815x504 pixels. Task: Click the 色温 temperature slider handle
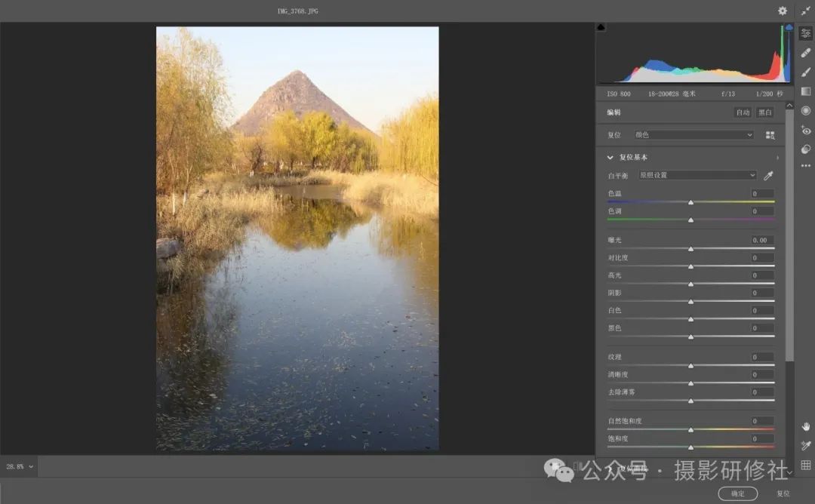pyautogui.click(x=690, y=202)
